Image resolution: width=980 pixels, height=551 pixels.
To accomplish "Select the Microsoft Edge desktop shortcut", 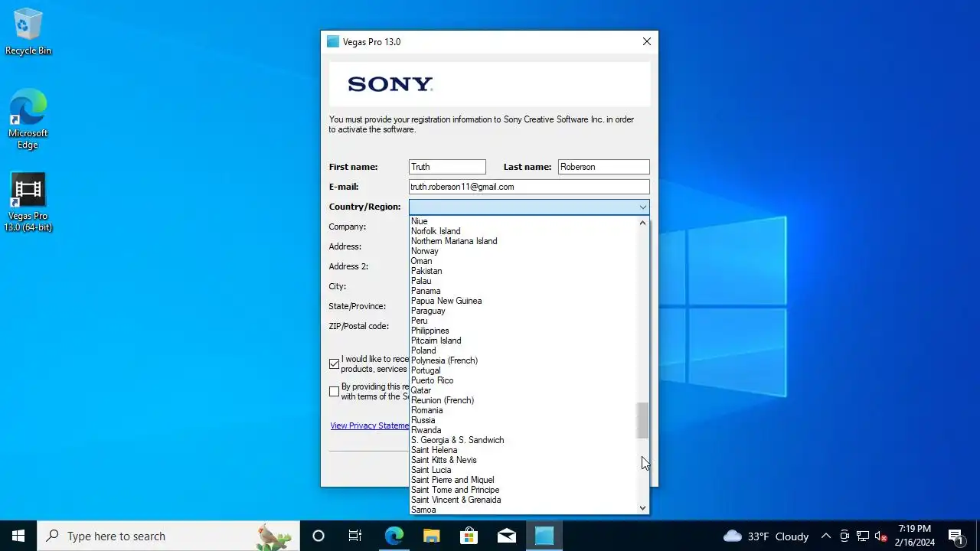I will coord(28,119).
